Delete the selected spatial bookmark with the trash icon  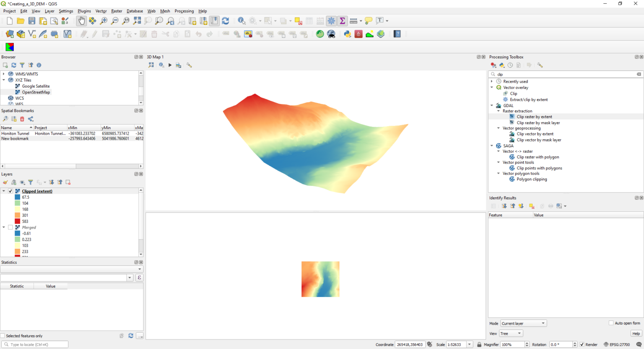coord(22,119)
